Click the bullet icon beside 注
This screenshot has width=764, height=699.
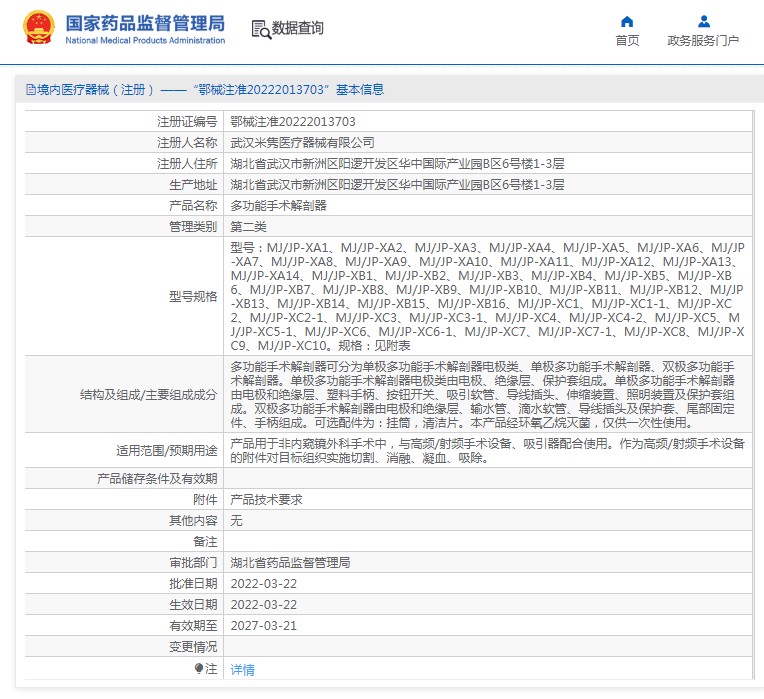pyautogui.click(x=199, y=668)
